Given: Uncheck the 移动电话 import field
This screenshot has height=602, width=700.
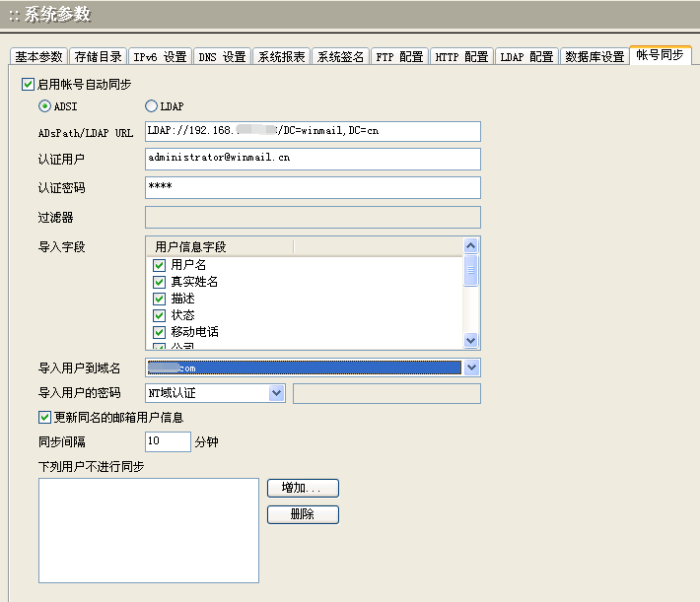Looking at the screenshot, I should (159, 332).
